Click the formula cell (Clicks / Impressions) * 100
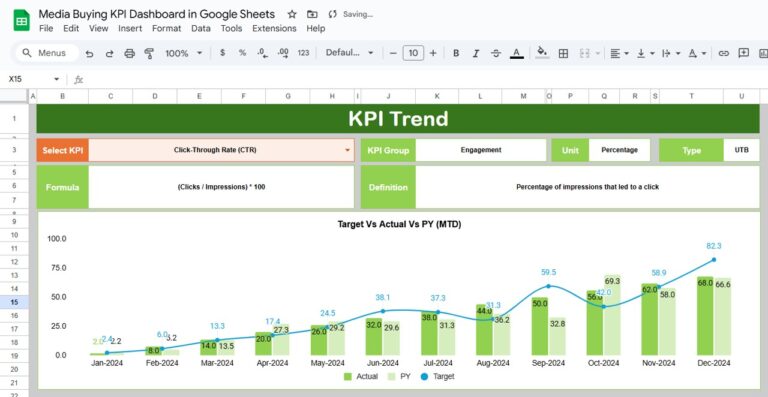 click(221, 187)
